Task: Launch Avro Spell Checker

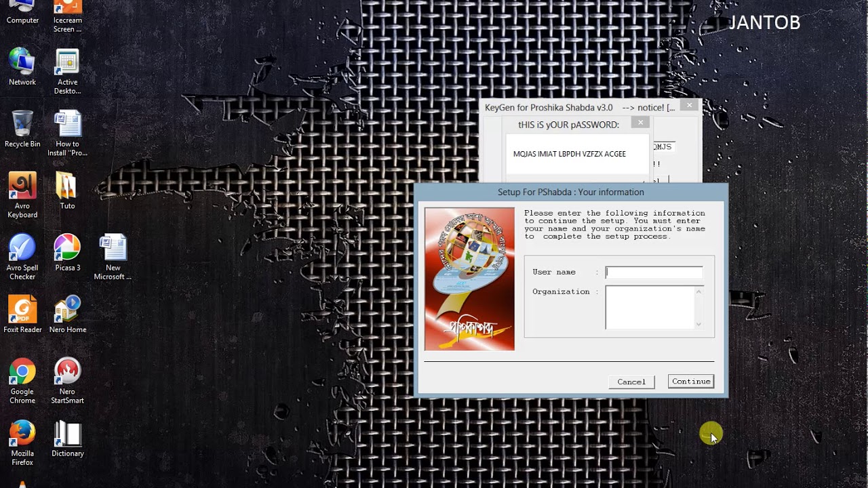Action: 22,257
